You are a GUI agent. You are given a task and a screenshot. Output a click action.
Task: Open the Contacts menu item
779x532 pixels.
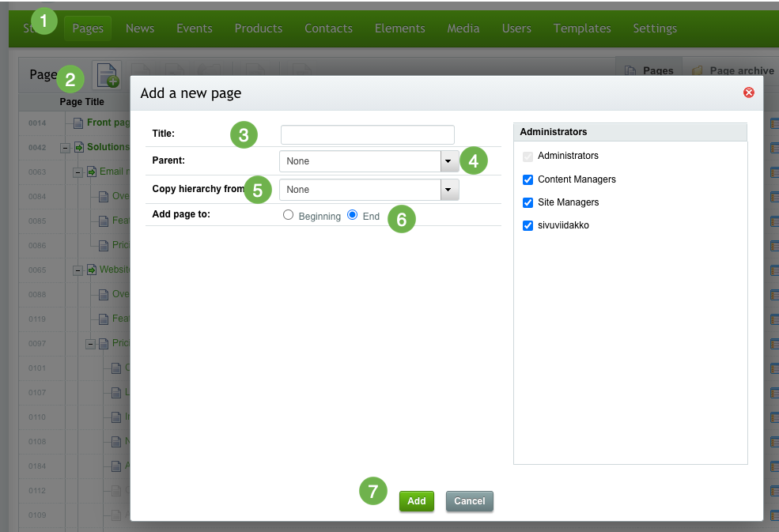coord(328,28)
